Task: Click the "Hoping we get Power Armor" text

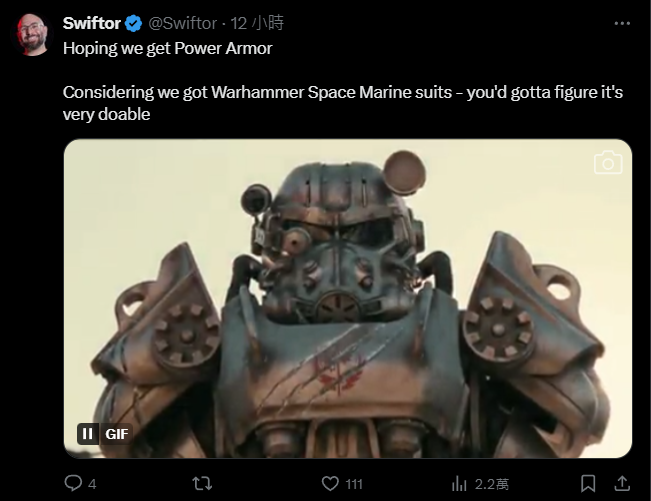Action: [x=167, y=47]
